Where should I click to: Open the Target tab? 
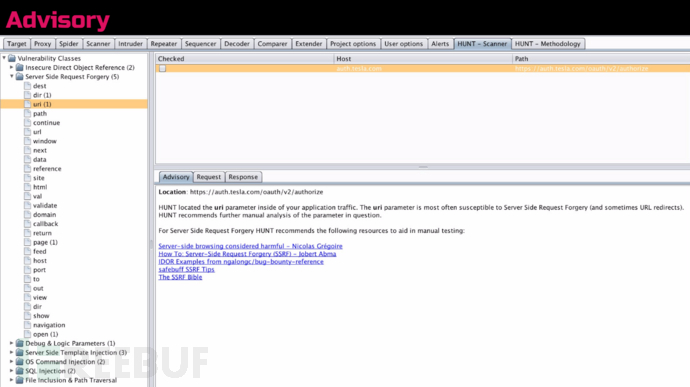pyautogui.click(x=17, y=44)
